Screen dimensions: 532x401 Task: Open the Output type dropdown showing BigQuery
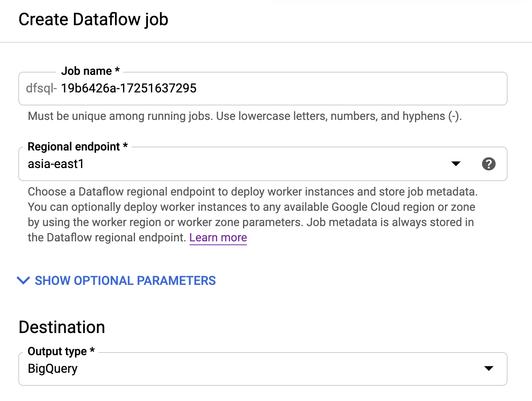[x=229, y=369]
